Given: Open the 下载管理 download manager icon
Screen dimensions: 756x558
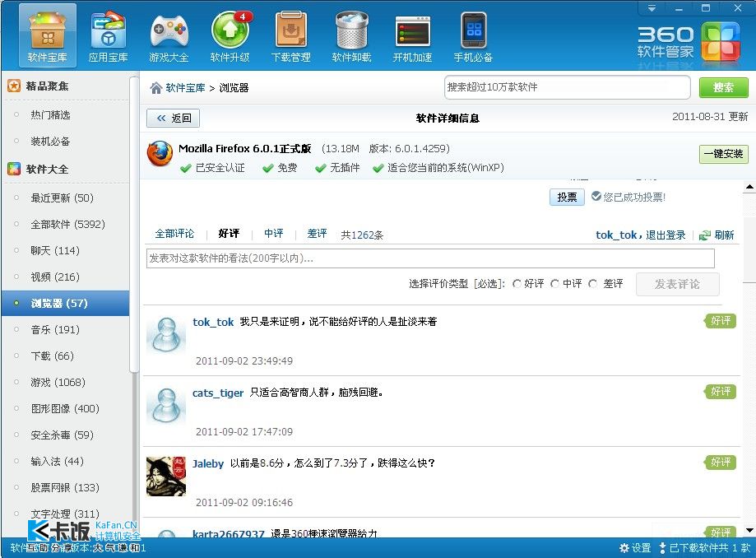Looking at the screenshot, I should pos(290,35).
